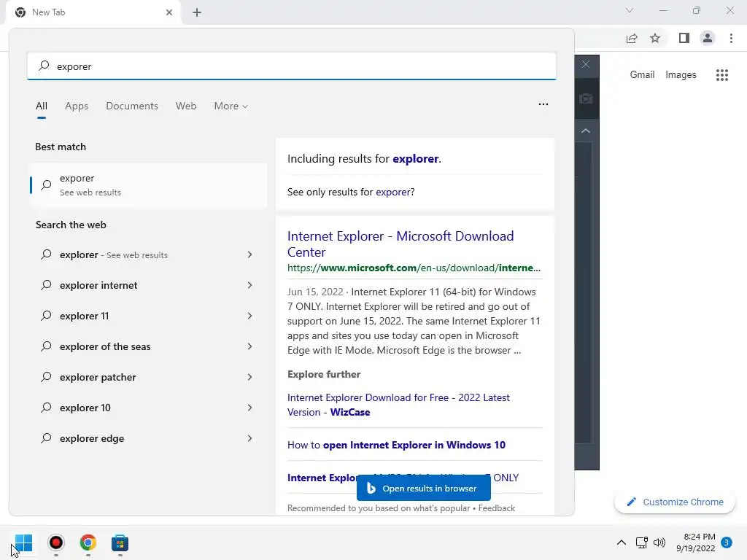Expand arrow for explorer suggestion

tap(249, 254)
